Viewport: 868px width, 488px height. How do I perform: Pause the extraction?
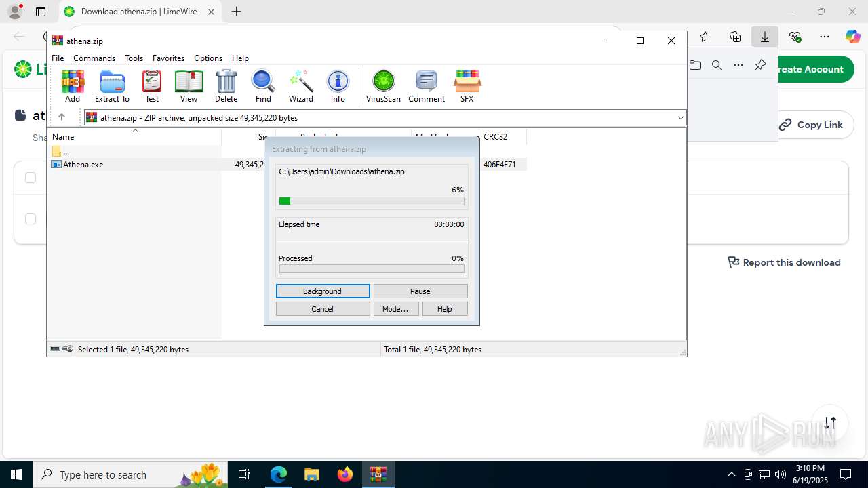pyautogui.click(x=420, y=291)
